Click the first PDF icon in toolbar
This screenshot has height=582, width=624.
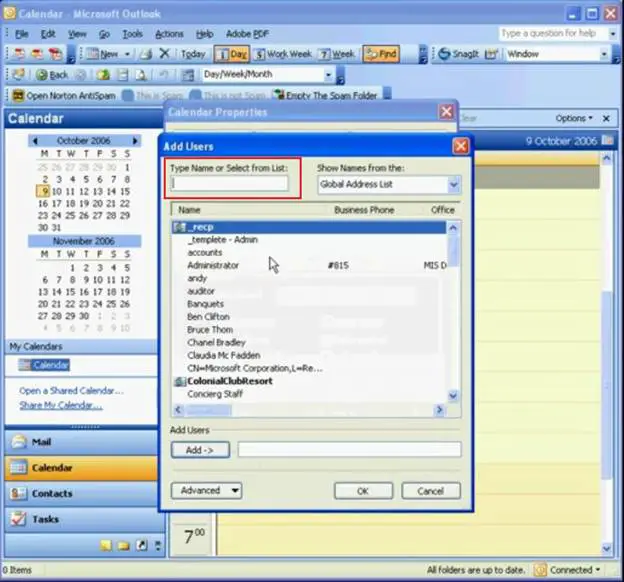[x=19, y=54]
